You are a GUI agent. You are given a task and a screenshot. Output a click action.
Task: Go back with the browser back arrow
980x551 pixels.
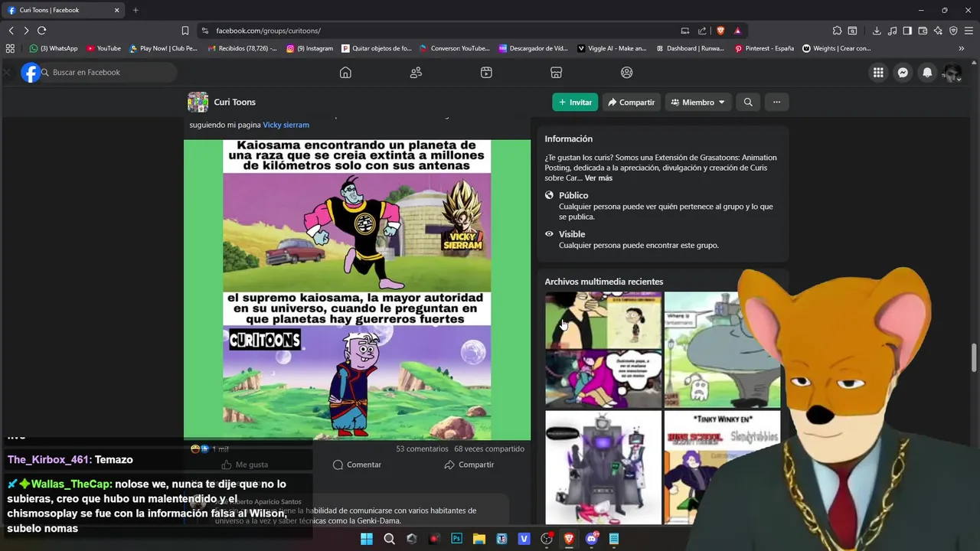(x=11, y=31)
